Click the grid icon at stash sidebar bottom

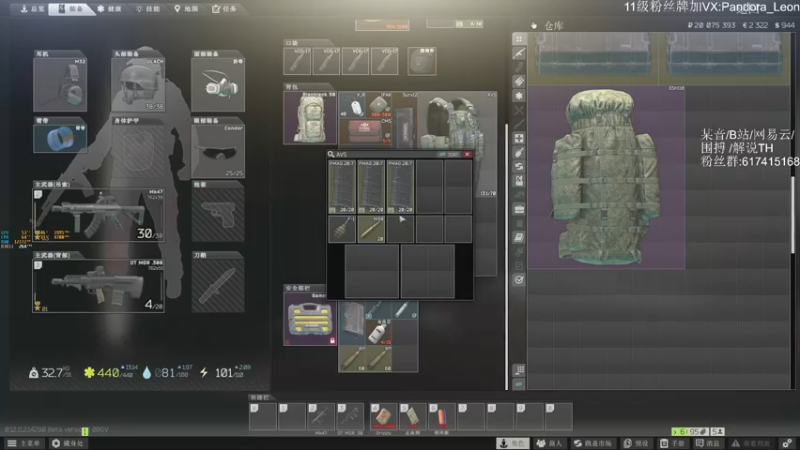519,370
